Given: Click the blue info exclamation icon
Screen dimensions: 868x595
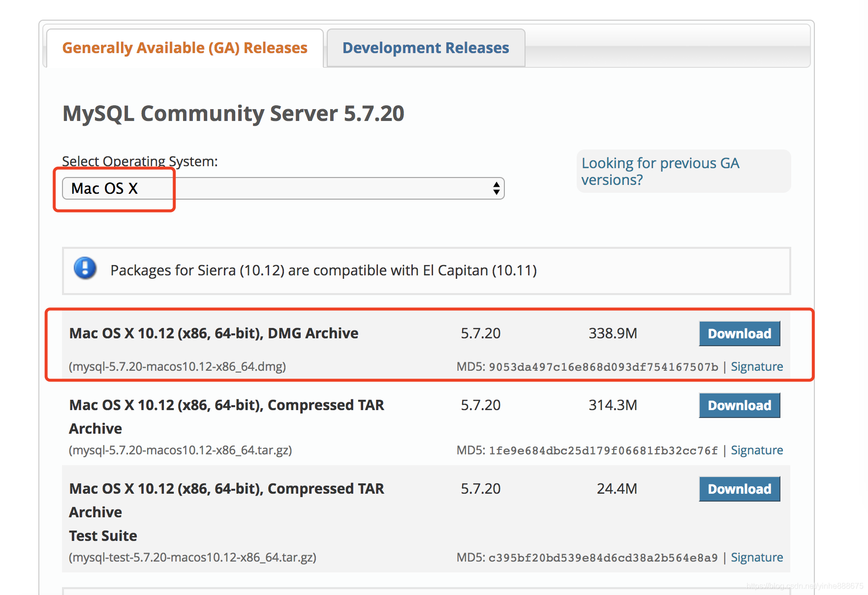Looking at the screenshot, I should [85, 268].
